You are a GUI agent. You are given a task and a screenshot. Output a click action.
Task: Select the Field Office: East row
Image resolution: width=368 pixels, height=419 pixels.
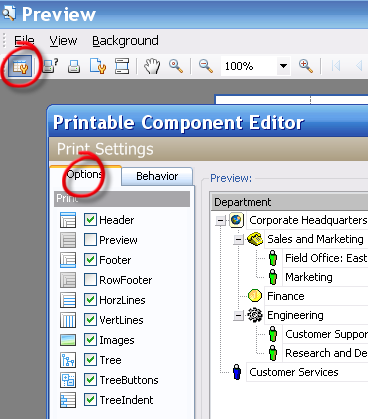[325, 258]
